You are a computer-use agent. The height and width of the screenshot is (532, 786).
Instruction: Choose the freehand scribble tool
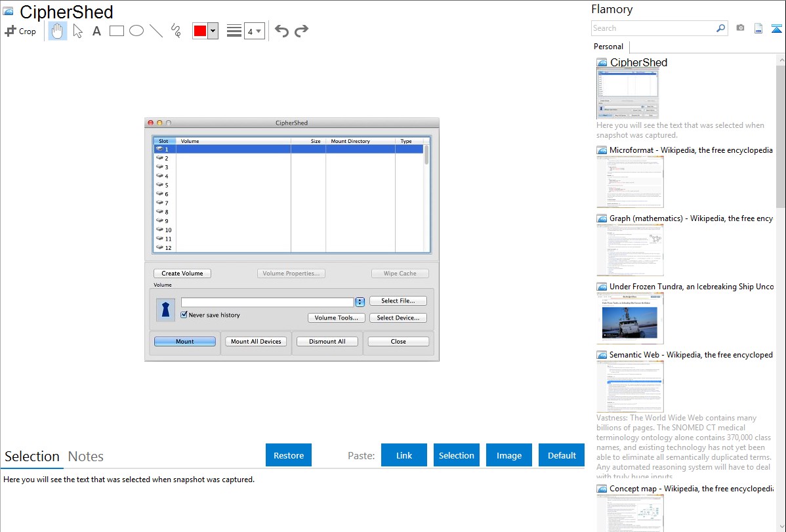coord(176,31)
